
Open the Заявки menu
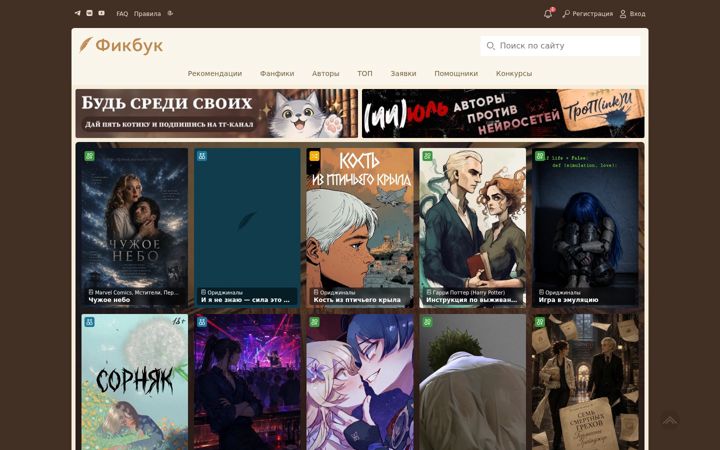tap(403, 73)
